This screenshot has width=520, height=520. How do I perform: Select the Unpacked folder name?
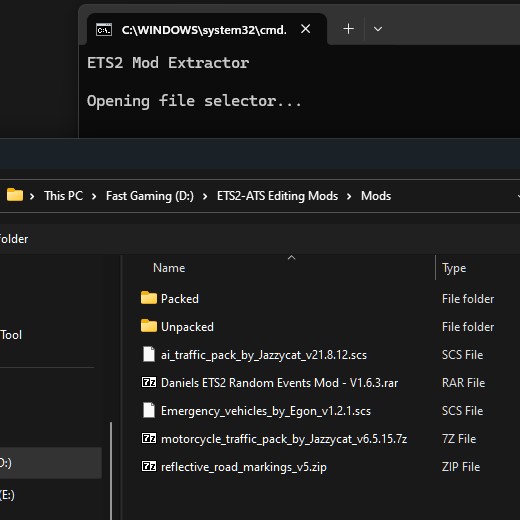point(187,327)
